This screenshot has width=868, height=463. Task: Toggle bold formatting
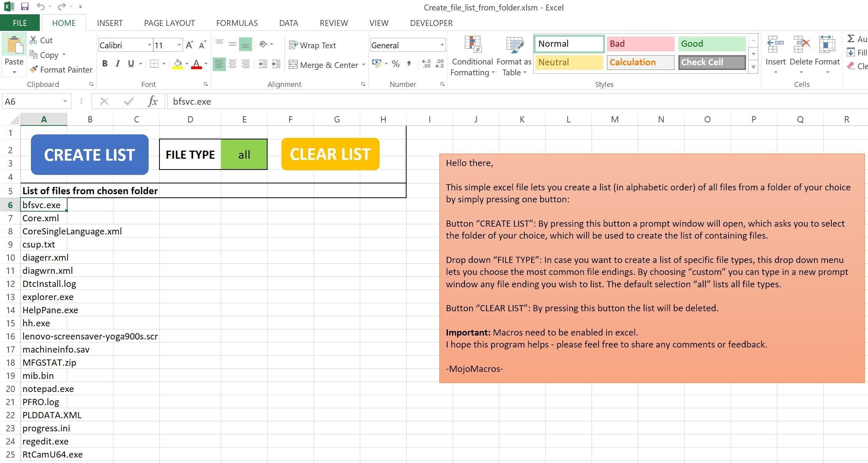click(104, 64)
